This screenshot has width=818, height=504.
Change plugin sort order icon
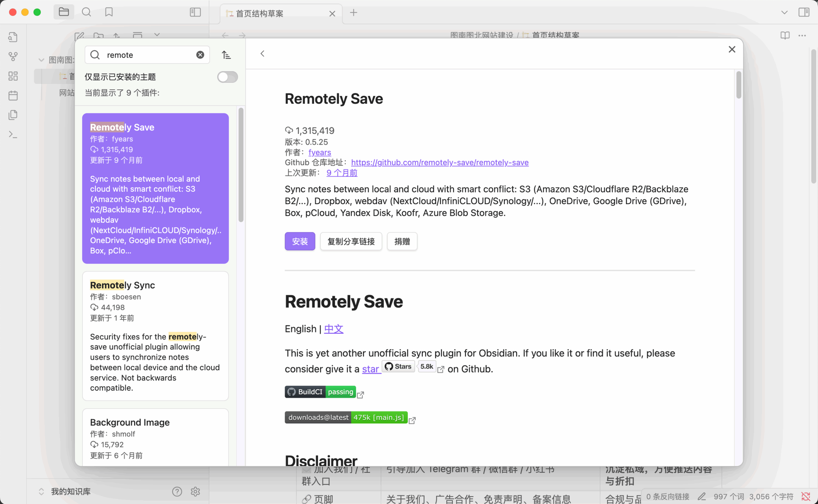(226, 55)
